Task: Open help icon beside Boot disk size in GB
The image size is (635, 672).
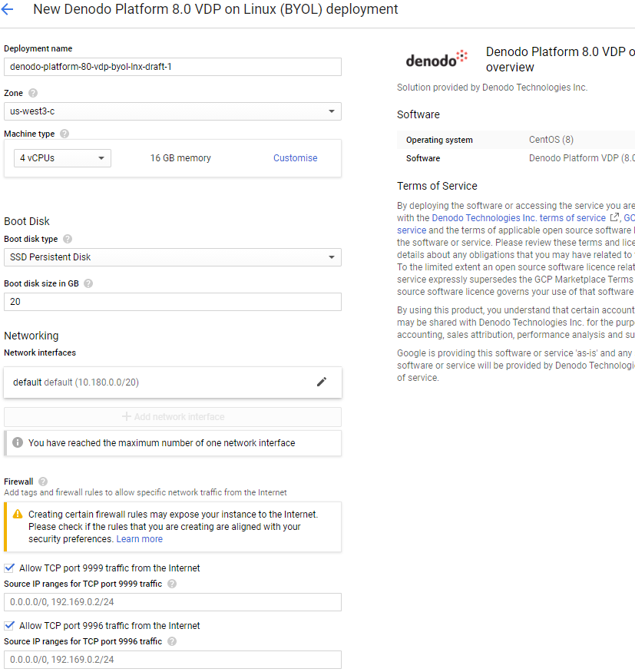Action: (x=88, y=283)
